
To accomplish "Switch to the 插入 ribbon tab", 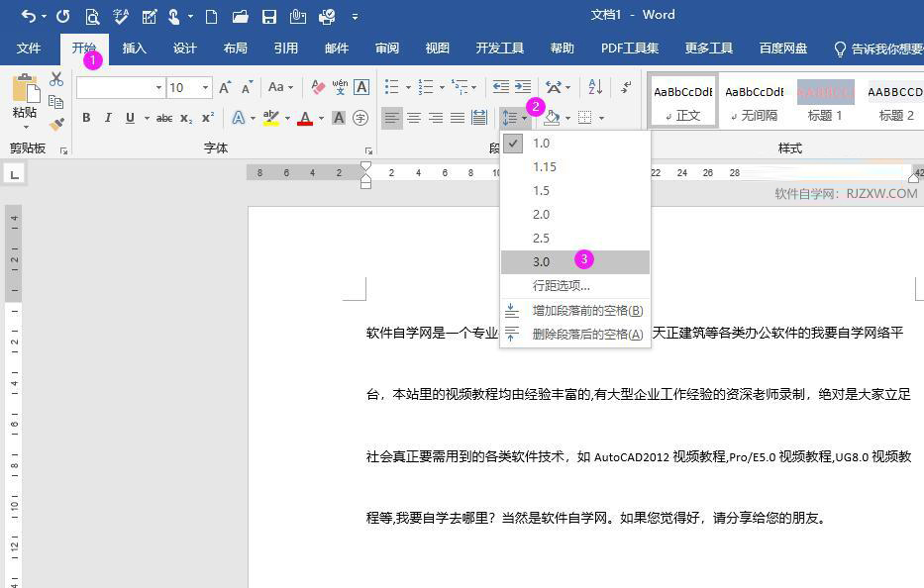I will (134, 48).
